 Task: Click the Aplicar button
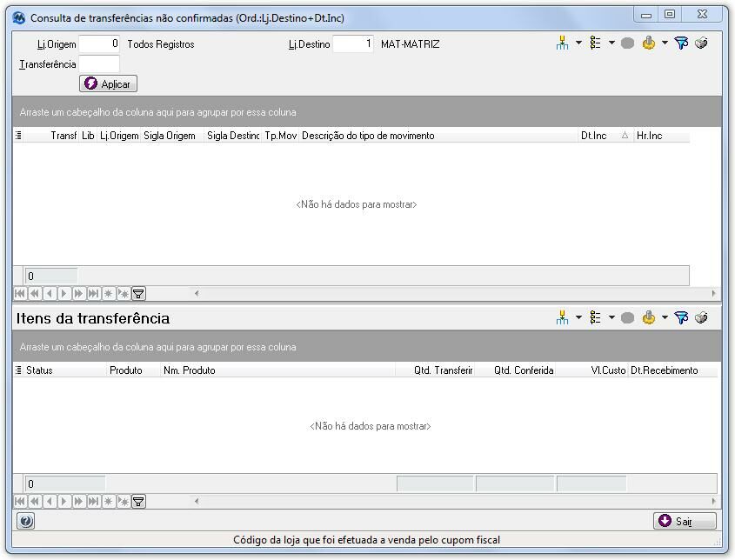[x=108, y=83]
